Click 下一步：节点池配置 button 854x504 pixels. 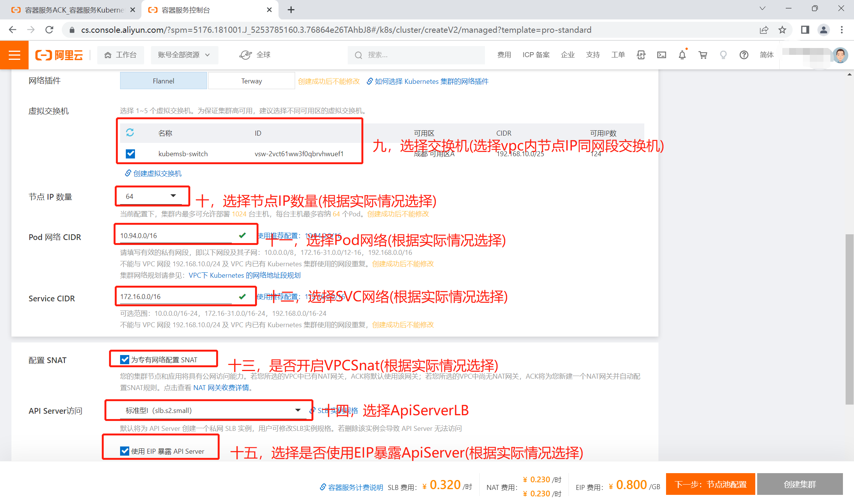tap(710, 484)
